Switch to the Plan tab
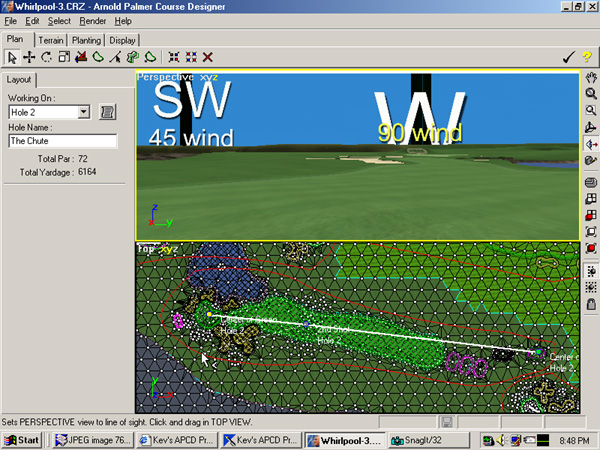The height and width of the screenshot is (450, 600). coord(15,39)
